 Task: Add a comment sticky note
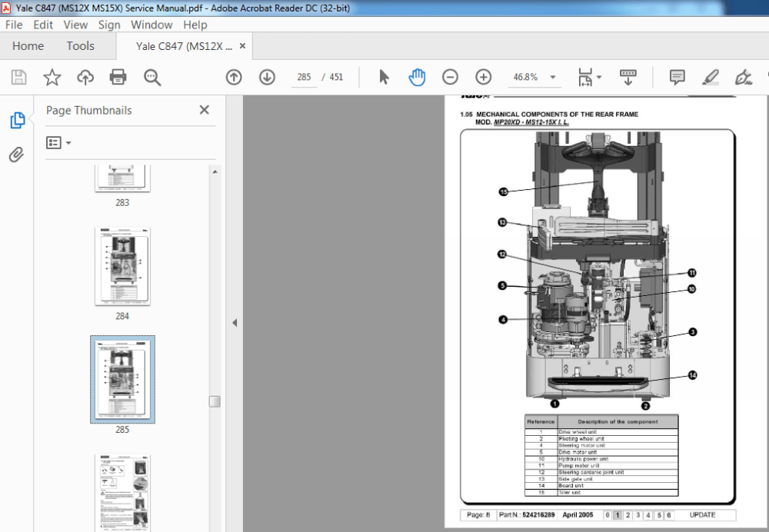[677, 77]
